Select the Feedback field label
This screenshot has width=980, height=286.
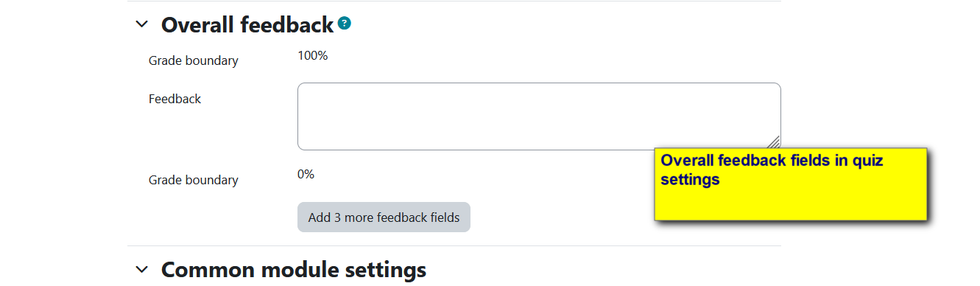tap(175, 99)
